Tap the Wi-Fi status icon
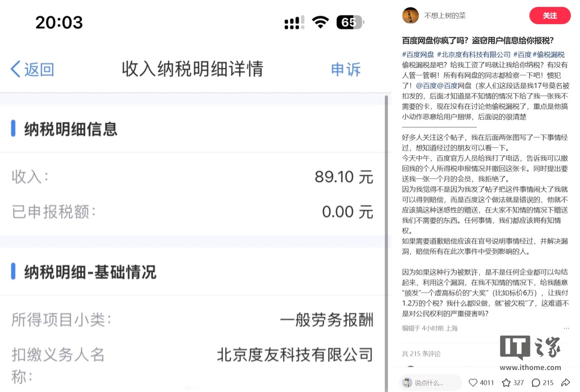 (x=321, y=22)
